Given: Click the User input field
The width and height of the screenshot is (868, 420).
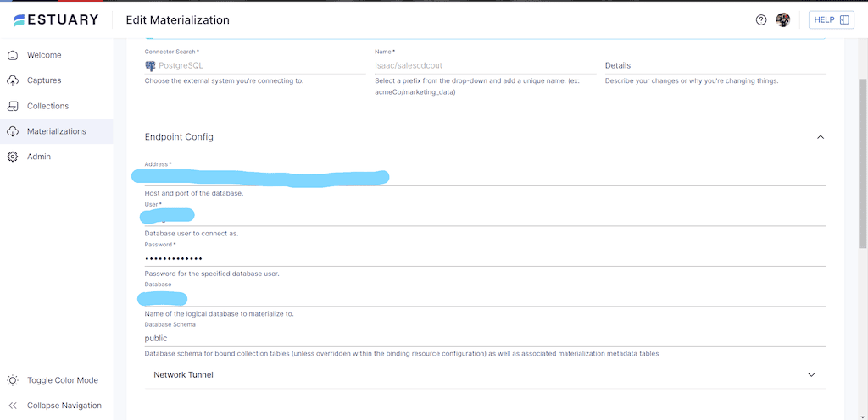Looking at the screenshot, I should [x=485, y=218].
